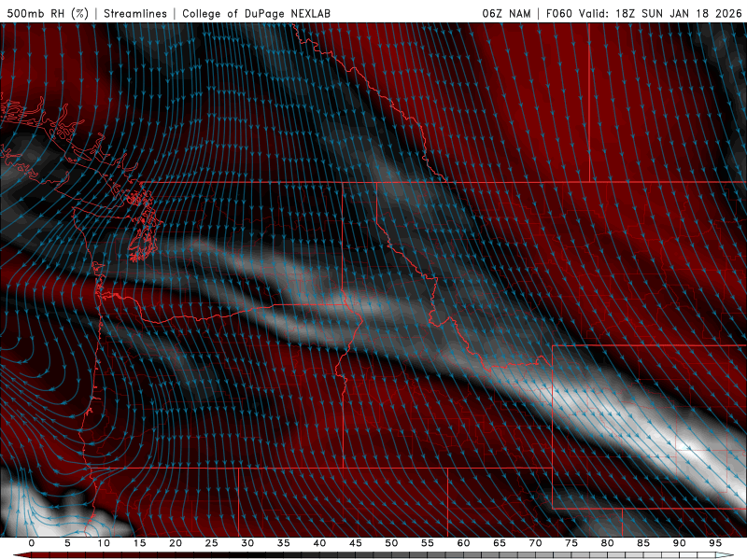Image resolution: width=747 pixels, height=560 pixels.
Task: Click the '15' colorbar label
Action: pyautogui.click(x=139, y=543)
